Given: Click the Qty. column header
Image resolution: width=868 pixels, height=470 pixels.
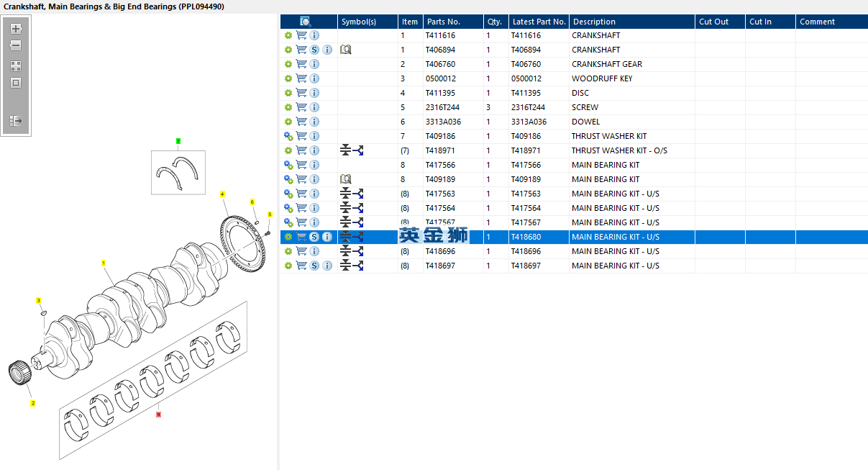Looking at the screenshot, I should [x=495, y=22].
